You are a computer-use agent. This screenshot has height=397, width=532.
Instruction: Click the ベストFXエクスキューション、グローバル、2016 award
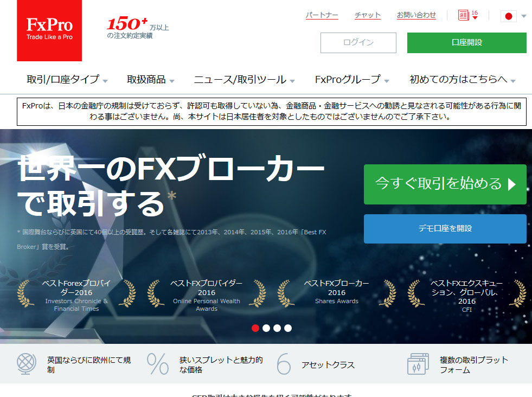coord(467,295)
